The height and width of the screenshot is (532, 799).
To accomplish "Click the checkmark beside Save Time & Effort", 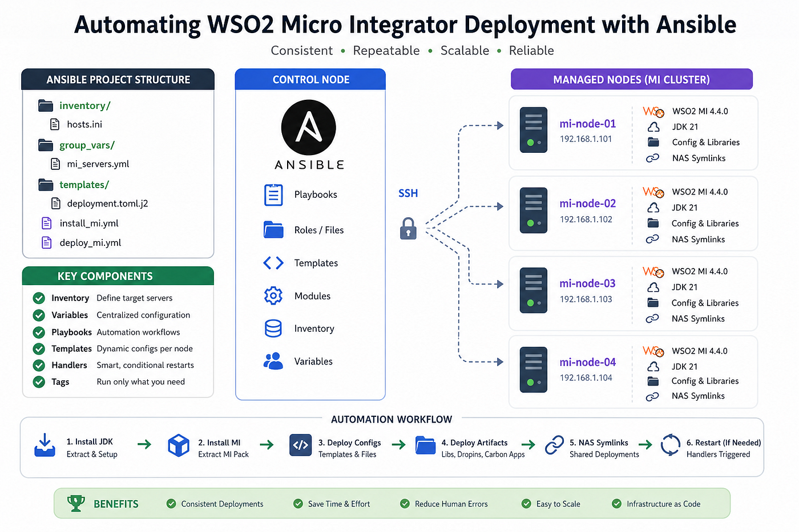I will coord(298,503).
